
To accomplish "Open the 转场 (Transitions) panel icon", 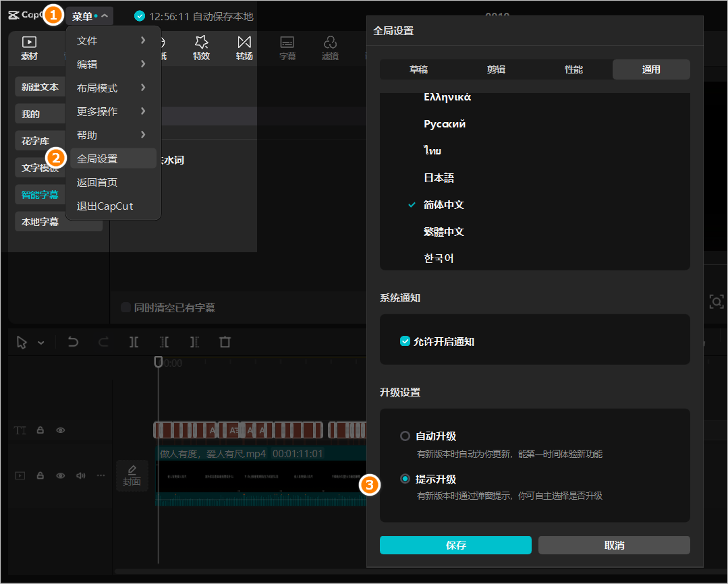I will 244,48.
